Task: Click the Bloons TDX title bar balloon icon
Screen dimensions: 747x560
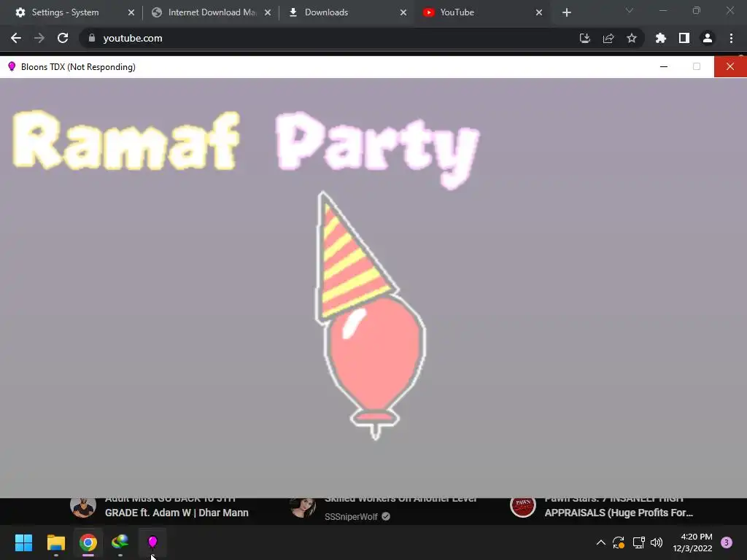Action: (12, 66)
